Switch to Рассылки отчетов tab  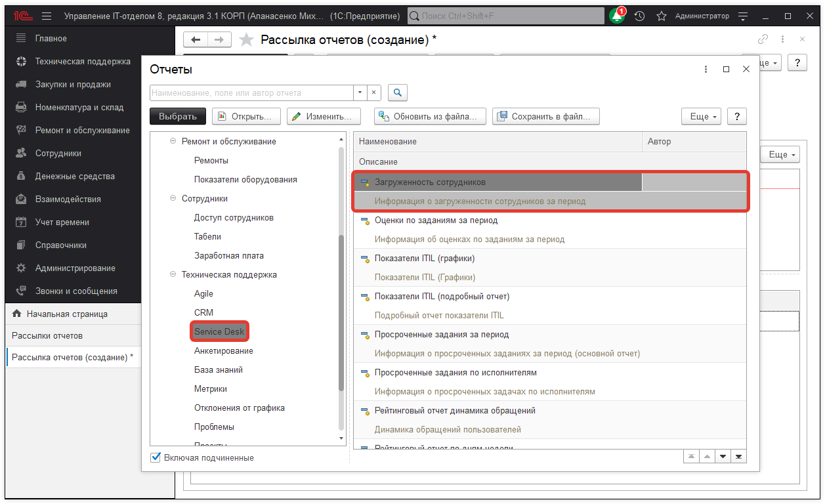[47, 335]
